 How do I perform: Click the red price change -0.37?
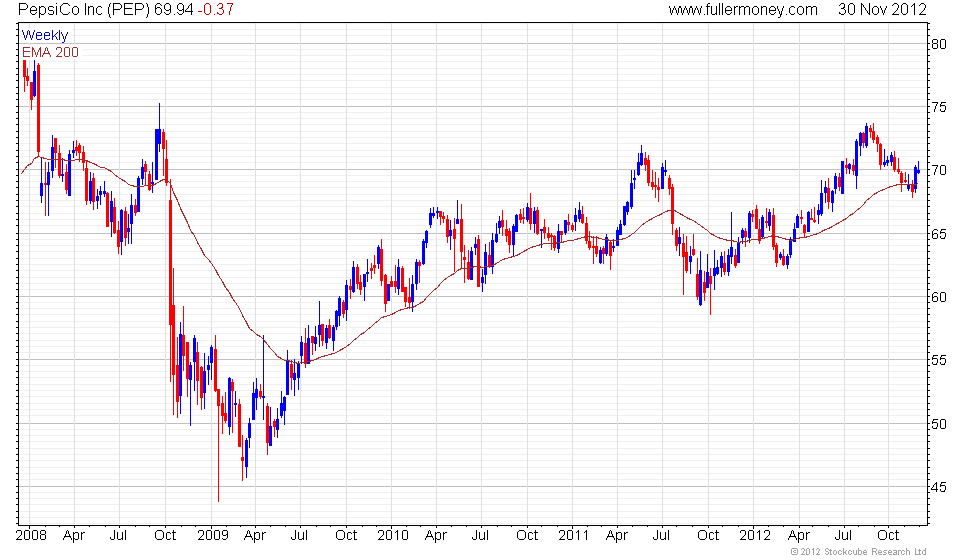point(215,9)
